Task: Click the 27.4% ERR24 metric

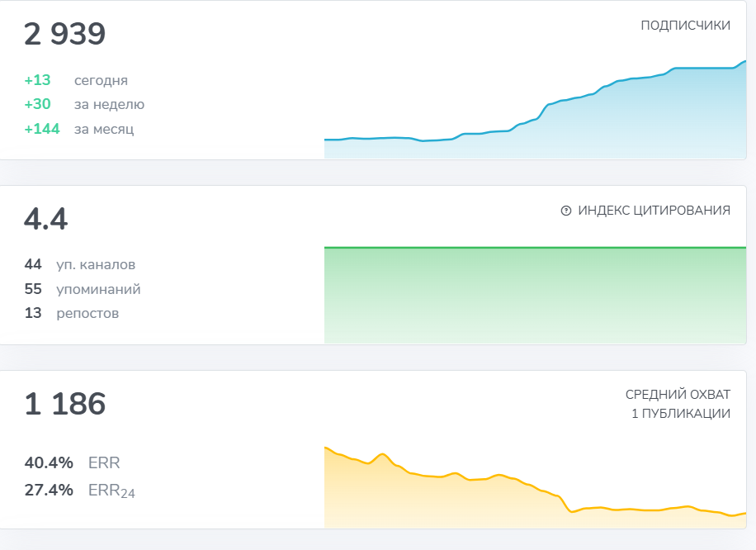Action: (79, 491)
